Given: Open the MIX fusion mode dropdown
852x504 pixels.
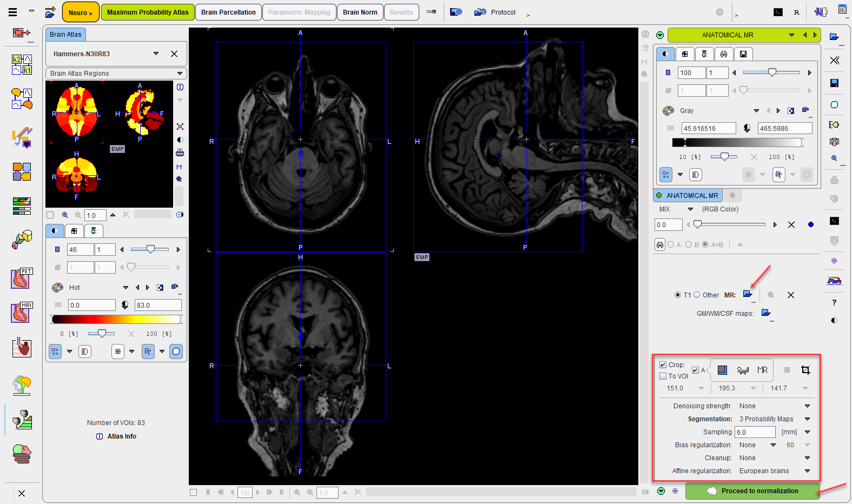Looking at the screenshot, I should pyautogui.click(x=690, y=209).
